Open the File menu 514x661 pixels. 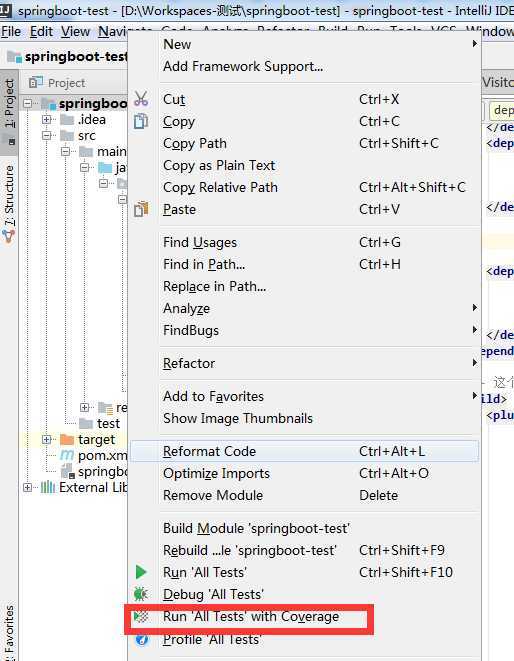click(x=11, y=31)
